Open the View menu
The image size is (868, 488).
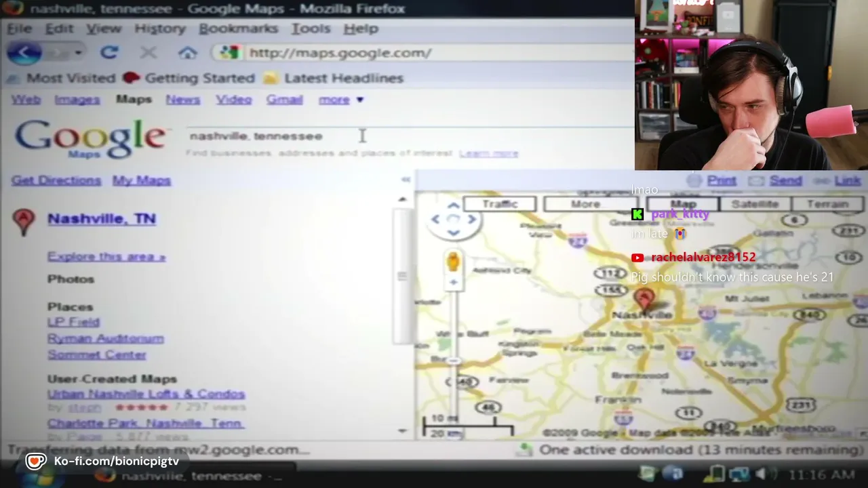[104, 28]
